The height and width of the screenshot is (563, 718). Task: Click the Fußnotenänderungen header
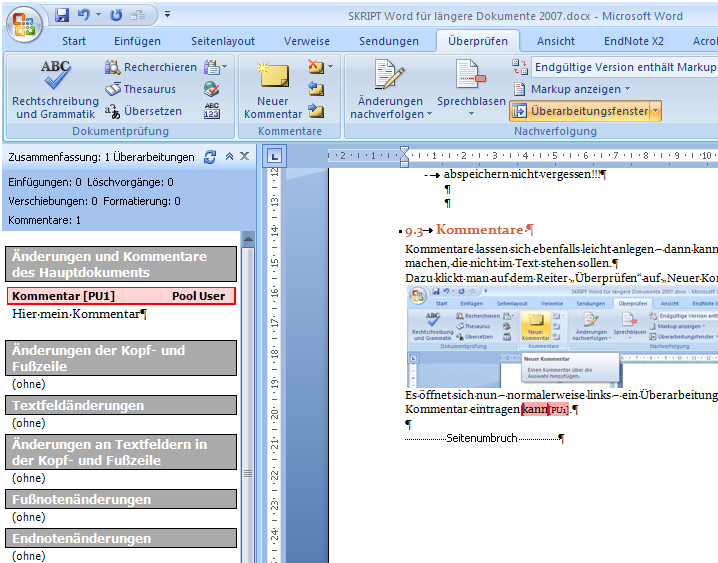click(121, 499)
